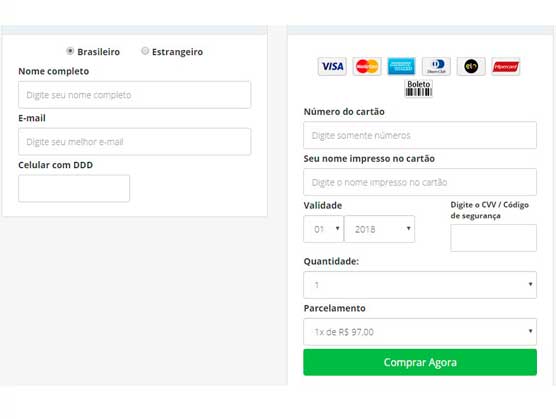556x419 pixels.
Task: Pick the American Express card icon
Action: click(x=401, y=66)
